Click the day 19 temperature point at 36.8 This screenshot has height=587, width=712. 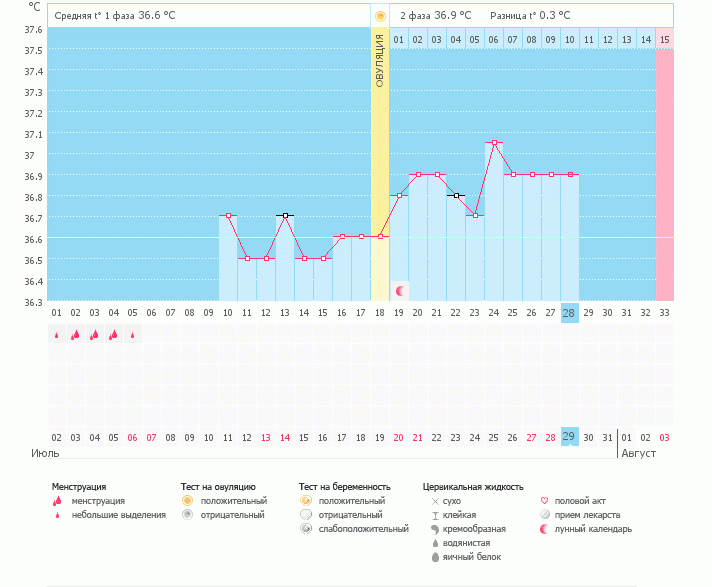click(x=400, y=195)
